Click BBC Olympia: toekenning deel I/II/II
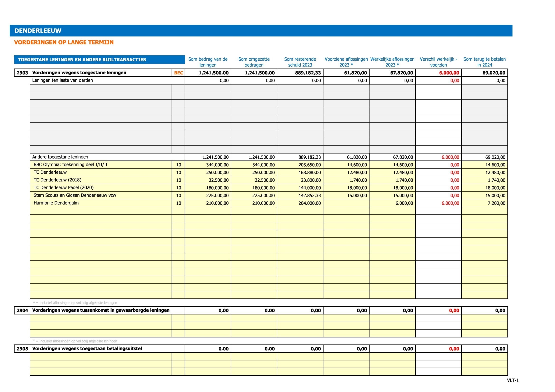 [70, 165]
